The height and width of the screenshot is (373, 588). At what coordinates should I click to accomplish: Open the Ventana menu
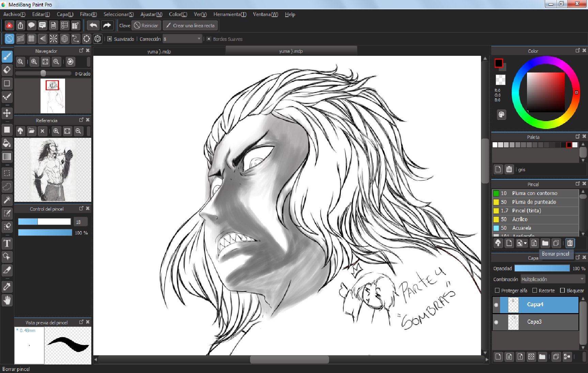265,14
